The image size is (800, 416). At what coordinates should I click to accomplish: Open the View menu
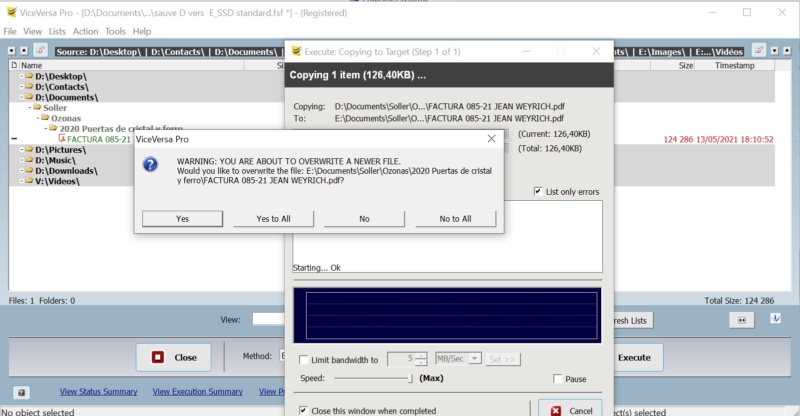tap(32, 31)
